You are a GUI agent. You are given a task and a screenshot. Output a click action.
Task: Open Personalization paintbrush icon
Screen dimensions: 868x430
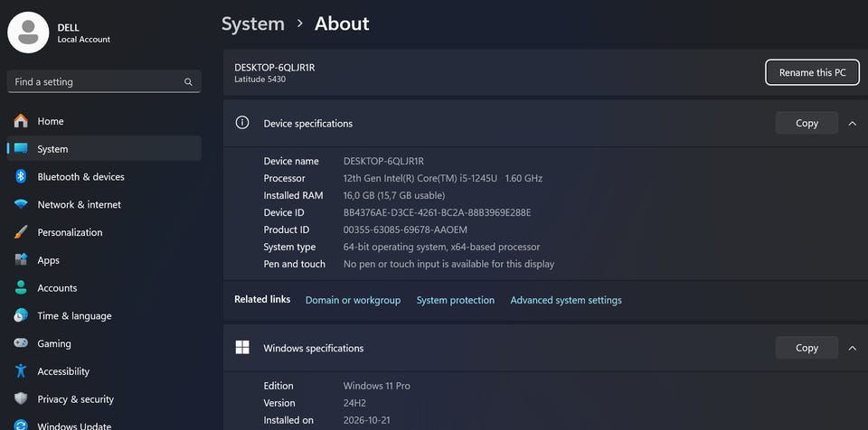click(21, 232)
